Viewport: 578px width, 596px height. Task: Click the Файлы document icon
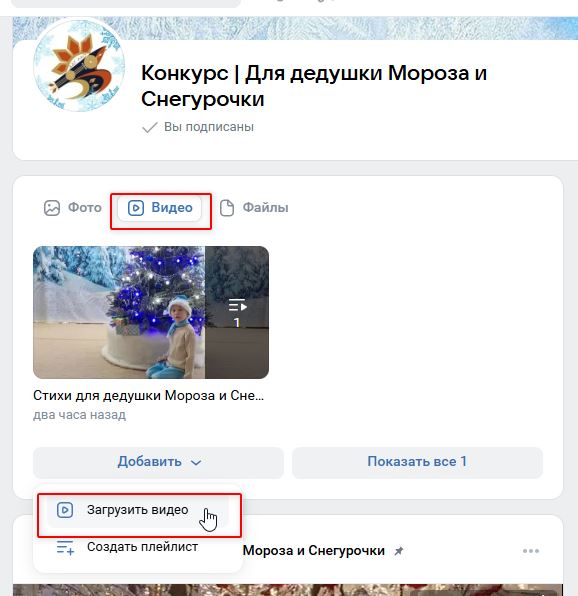click(x=227, y=208)
